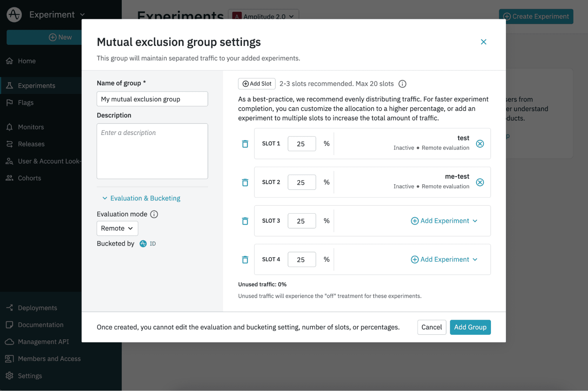Viewport: 588px width, 391px height.
Task: Go to Cohorts in the sidebar
Action: (x=29, y=178)
